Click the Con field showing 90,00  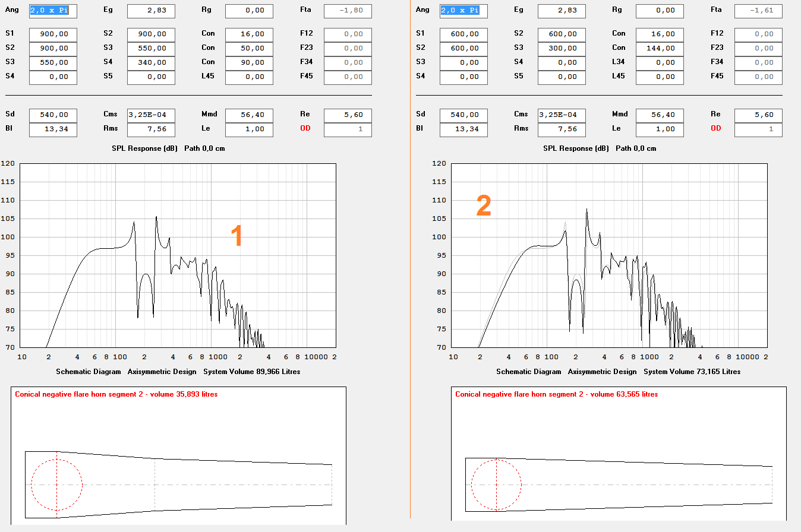point(249,63)
